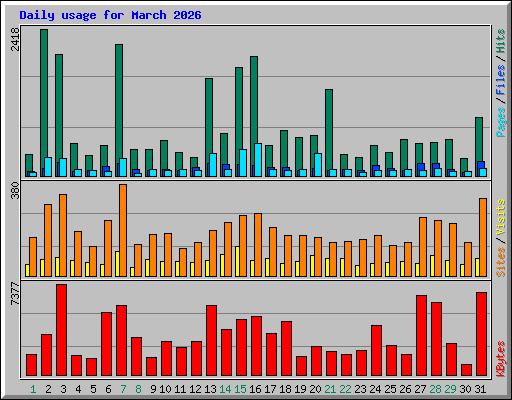Select day label "4" on the axis
Image resolution: width=512 pixels, height=400 pixels.
point(78,389)
